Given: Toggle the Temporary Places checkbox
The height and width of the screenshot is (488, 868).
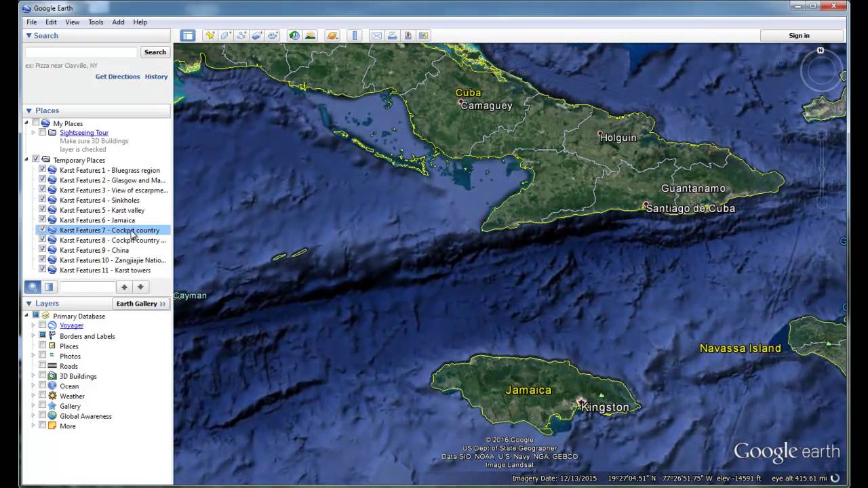Looking at the screenshot, I should tap(36, 159).
